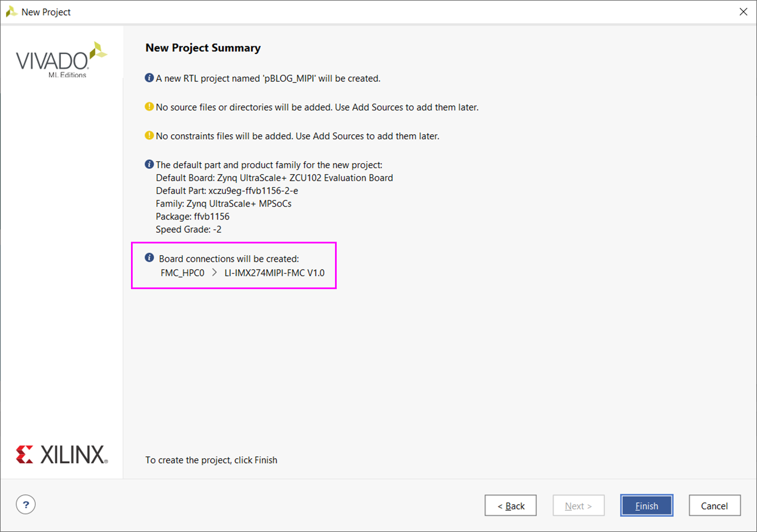Select the FMC_HPC0 connector text

tap(182, 273)
